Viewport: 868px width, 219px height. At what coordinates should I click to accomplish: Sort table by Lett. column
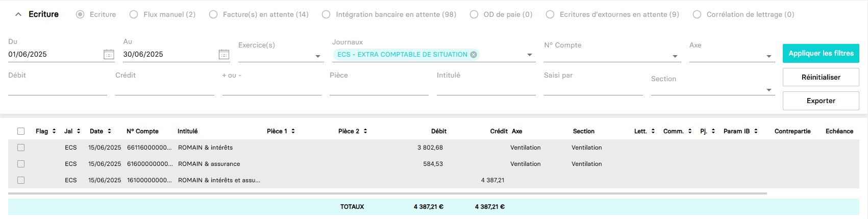coord(653,131)
